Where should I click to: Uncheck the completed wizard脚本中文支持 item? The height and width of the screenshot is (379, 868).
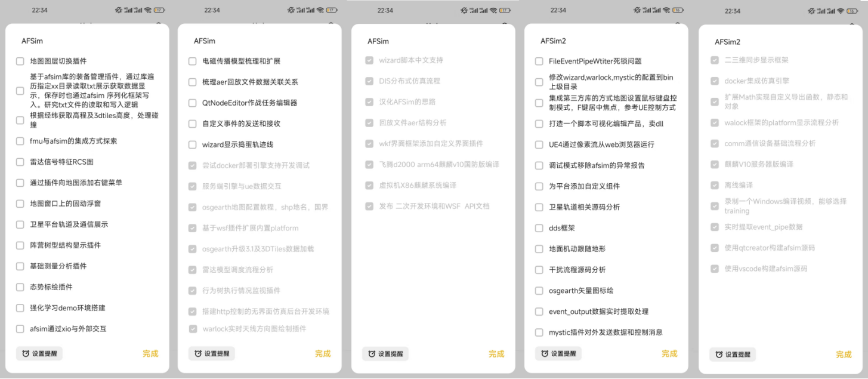[x=369, y=60]
